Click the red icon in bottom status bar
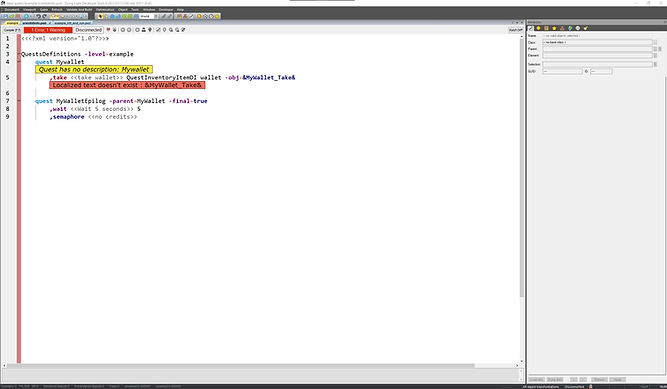667x389 pixels. [x=590, y=386]
